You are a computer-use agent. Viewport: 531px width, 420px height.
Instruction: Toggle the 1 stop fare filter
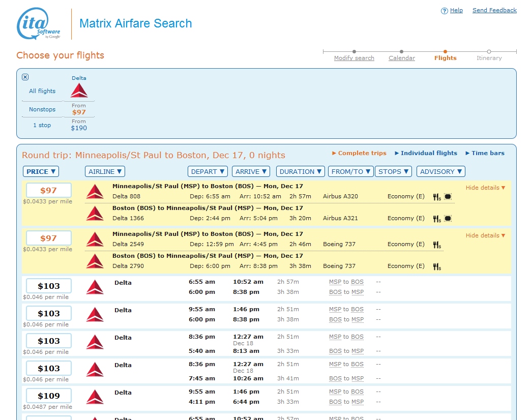tap(41, 125)
